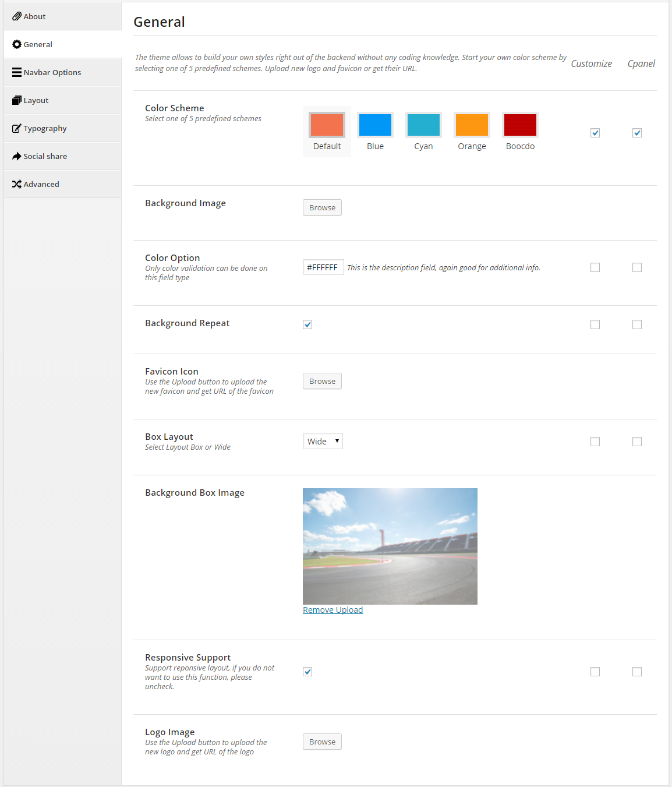Click the Background Box Image label
This screenshot has width=672, height=787.
click(194, 492)
